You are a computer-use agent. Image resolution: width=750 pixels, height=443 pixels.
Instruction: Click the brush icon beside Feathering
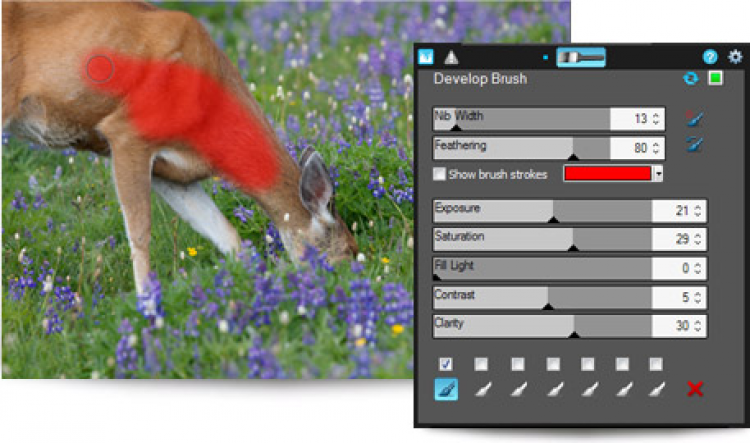coord(694,144)
